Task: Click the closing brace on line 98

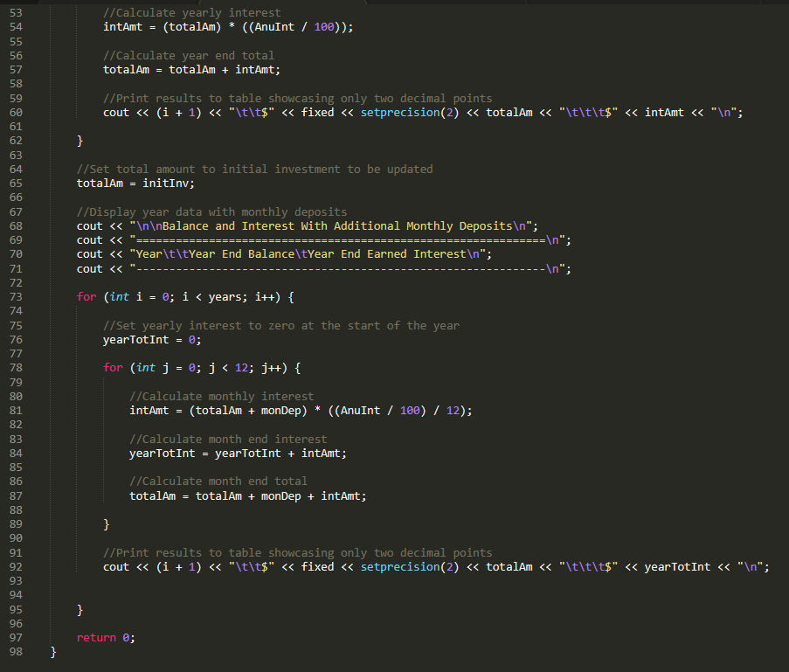Action: (x=52, y=651)
